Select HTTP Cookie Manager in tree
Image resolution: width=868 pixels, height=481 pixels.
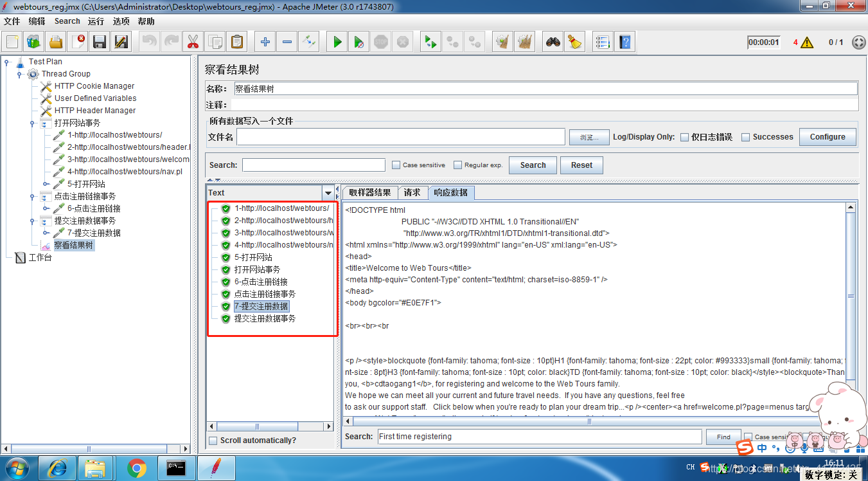[x=94, y=86]
